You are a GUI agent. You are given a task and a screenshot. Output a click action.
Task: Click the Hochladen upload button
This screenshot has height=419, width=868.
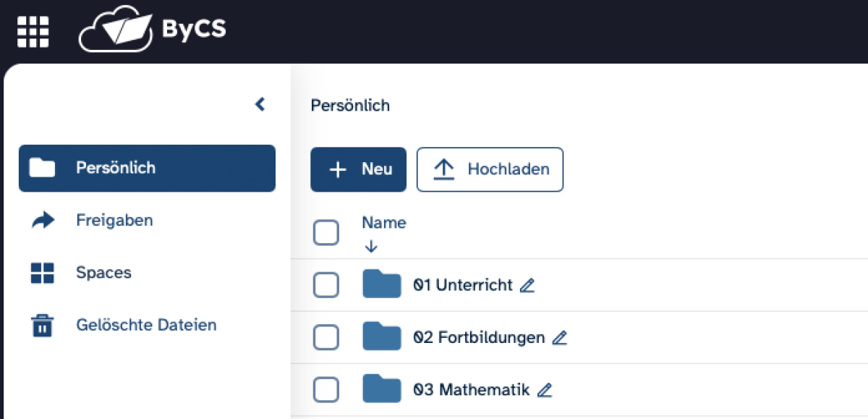pyautogui.click(x=490, y=169)
